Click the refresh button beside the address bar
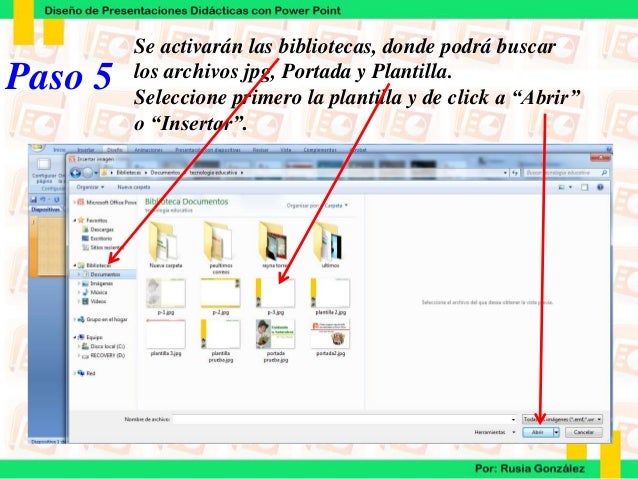The image size is (638, 479). [x=515, y=173]
